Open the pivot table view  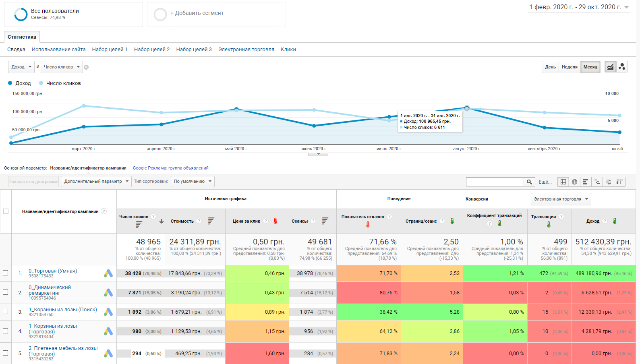[x=619, y=182]
